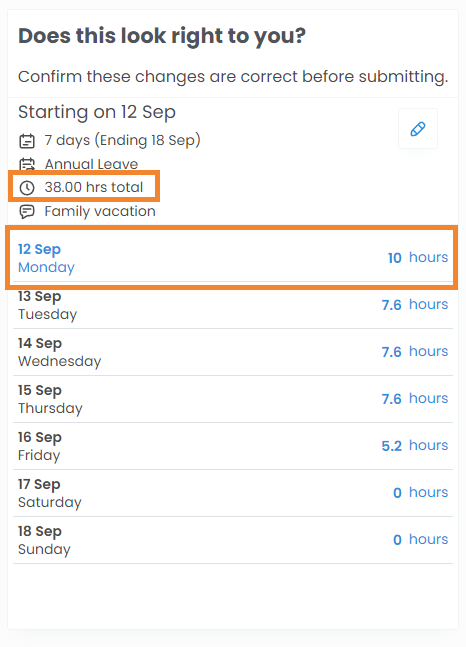Select the 14 Sep Wednesday entry
Viewport: 466px width, 647px height.
pyautogui.click(x=233, y=352)
